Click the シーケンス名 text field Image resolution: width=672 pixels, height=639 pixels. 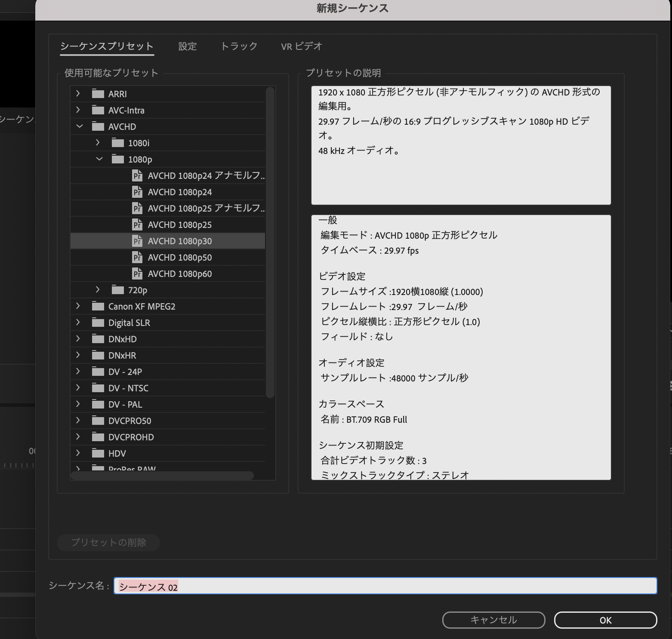pos(385,586)
